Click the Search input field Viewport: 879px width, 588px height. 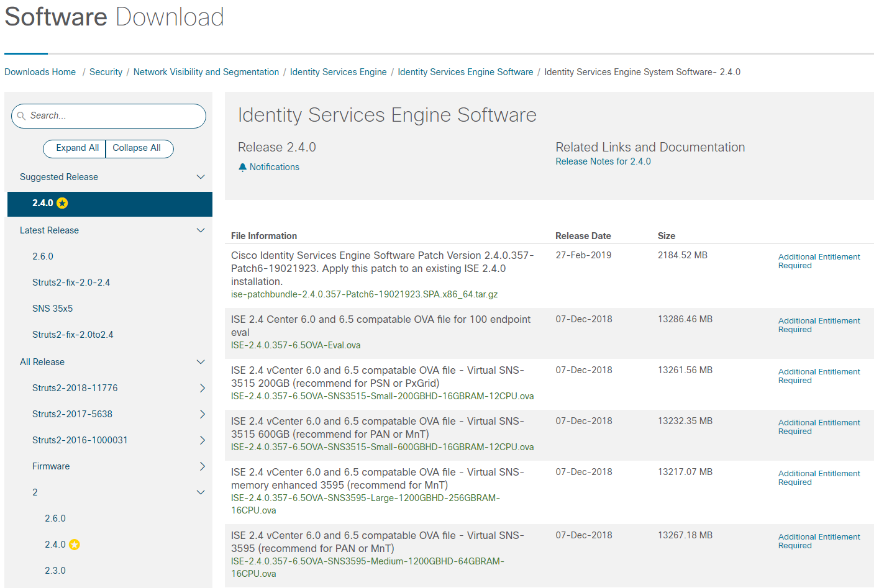[x=108, y=116]
